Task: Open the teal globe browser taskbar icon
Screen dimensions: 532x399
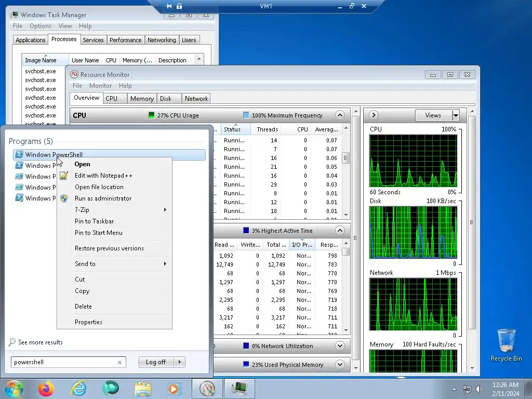Action: click(111, 389)
